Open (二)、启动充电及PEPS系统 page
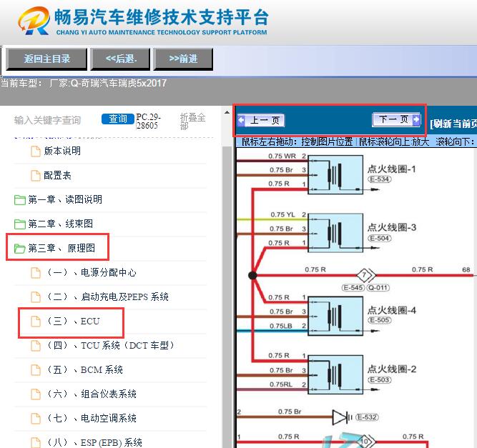 click(x=107, y=297)
